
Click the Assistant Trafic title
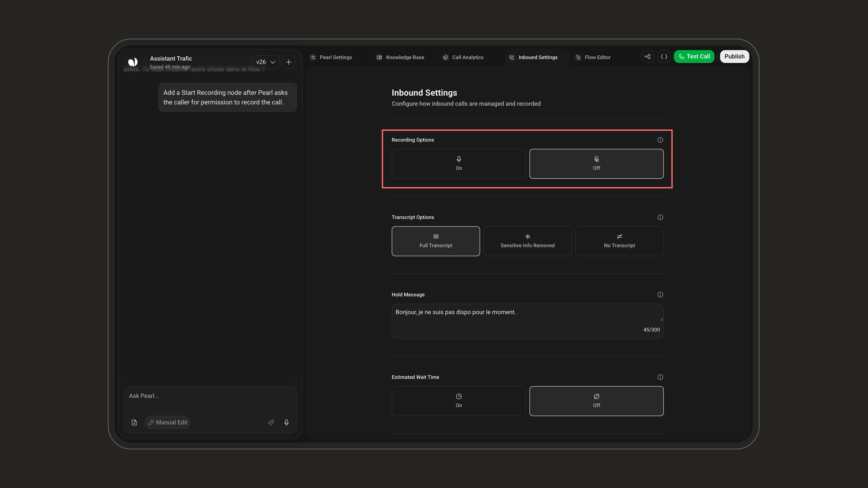[x=171, y=59]
